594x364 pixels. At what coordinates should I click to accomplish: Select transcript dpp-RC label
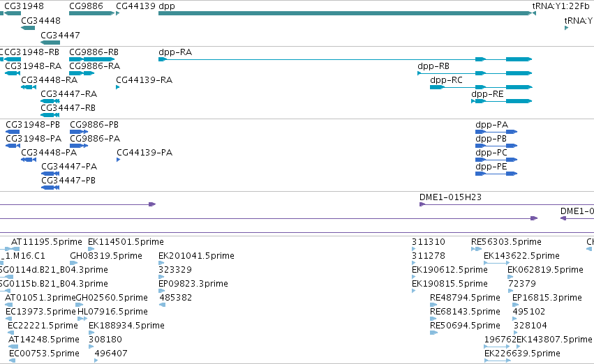click(446, 79)
